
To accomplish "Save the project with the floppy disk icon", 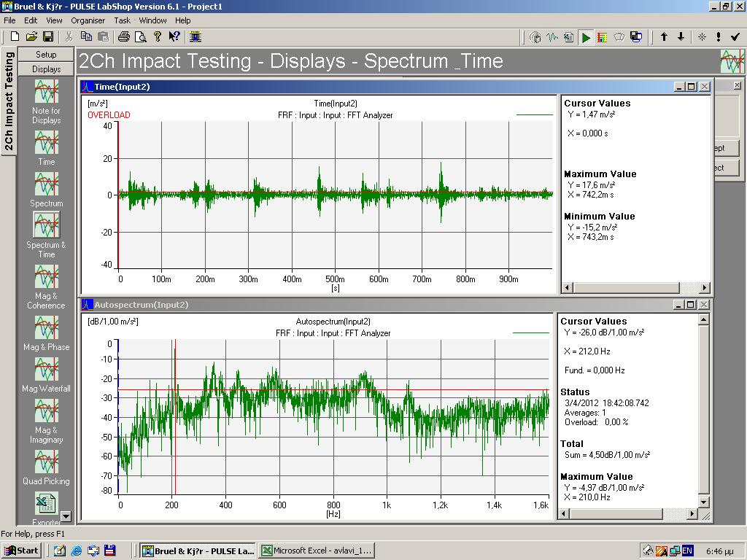I will (48, 36).
